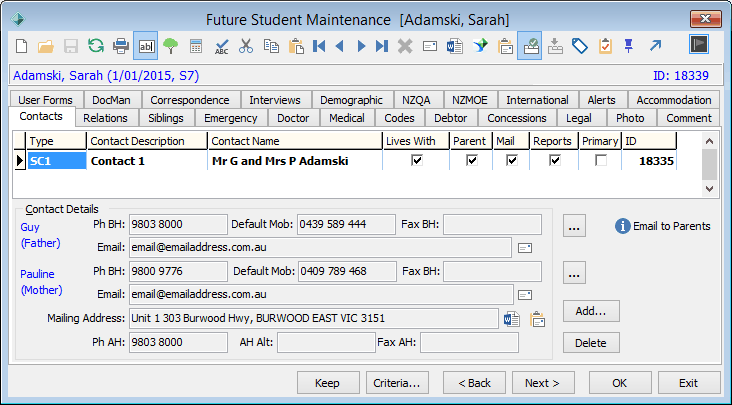The height and width of the screenshot is (405, 732).
Task: Switch to the Siblings tab
Action: pos(166,118)
